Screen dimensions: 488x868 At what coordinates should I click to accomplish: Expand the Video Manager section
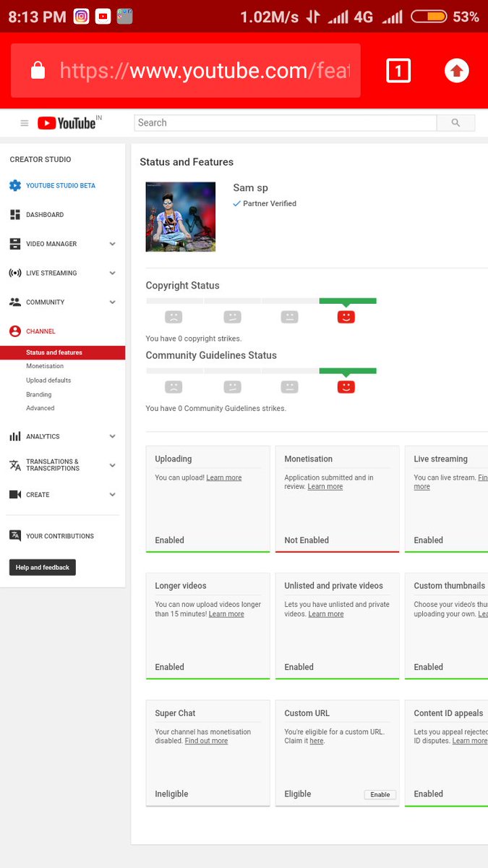112,244
